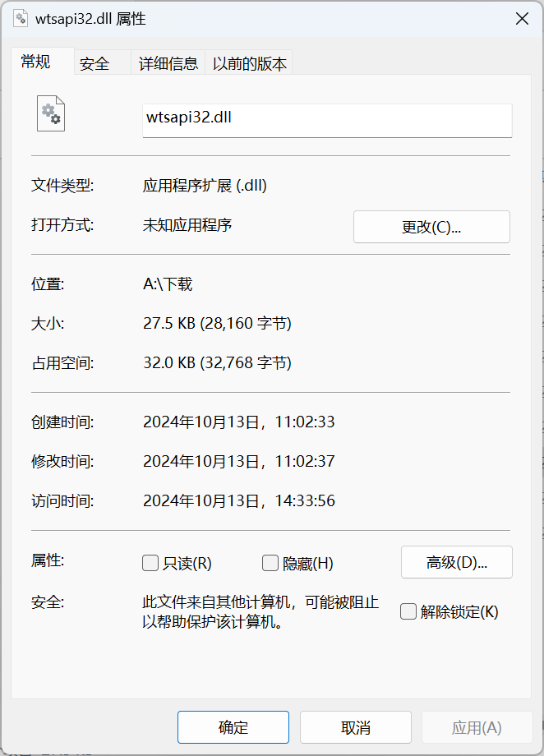Image resolution: width=544 pixels, height=756 pixels.
Task: Click the size on disk 32.0 KB value
Action: tap(217, 362)
